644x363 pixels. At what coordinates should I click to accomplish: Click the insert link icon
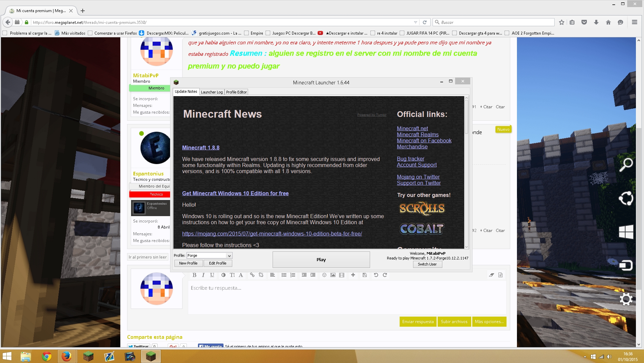click(x=252, y=275)
